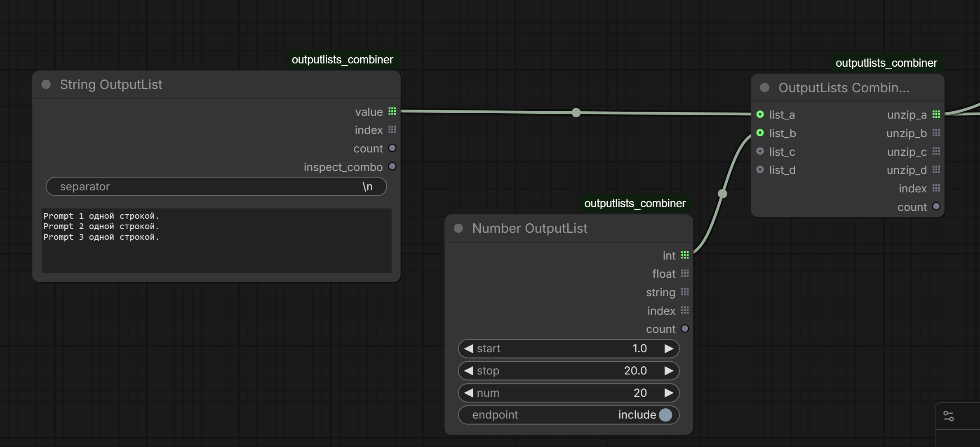Click the outputlists_combiner badge above String OutputList
Viewport: 980px width, 447px height.
click(x=342, y=60)
